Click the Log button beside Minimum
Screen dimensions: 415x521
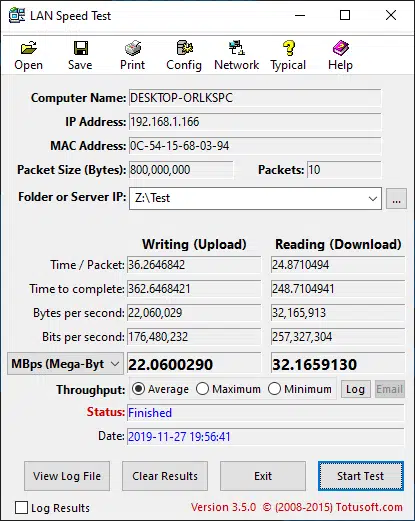(356, 389)
